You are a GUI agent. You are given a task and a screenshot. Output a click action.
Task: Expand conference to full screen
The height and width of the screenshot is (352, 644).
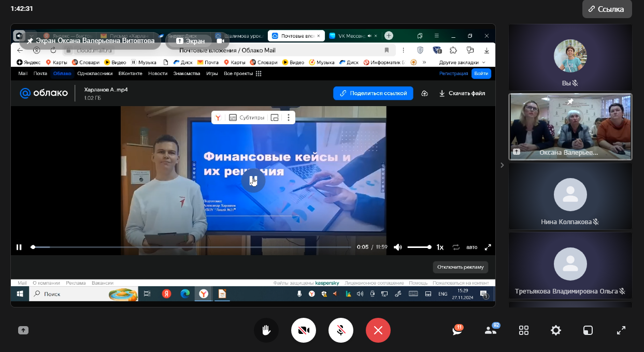click(x=621, y=330)
